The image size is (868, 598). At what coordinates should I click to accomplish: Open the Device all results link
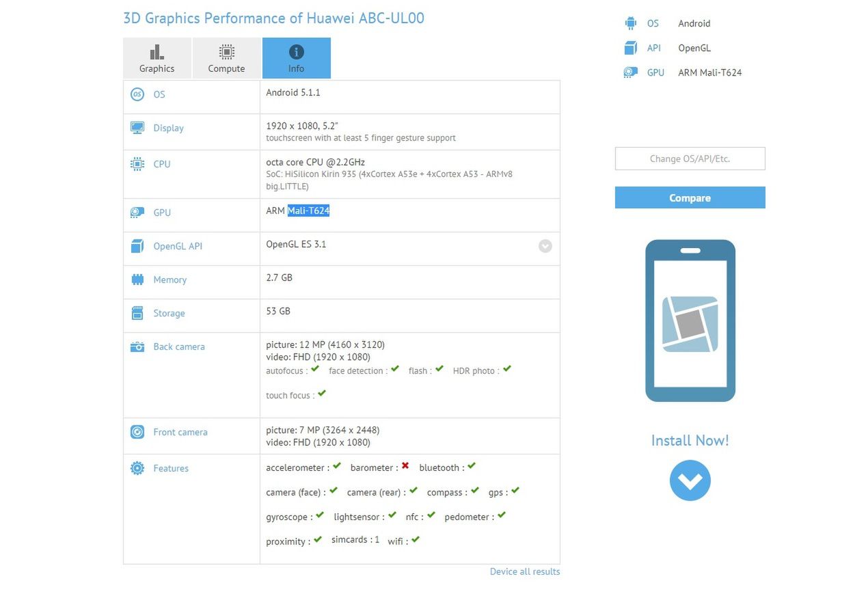coord(525,571)
